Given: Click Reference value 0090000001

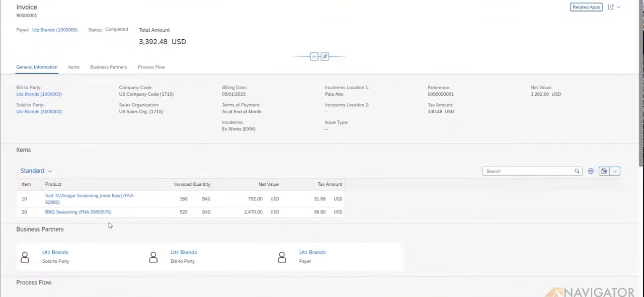Looking at the screenshot, I should pyautogui.click(x=441, y=94).
